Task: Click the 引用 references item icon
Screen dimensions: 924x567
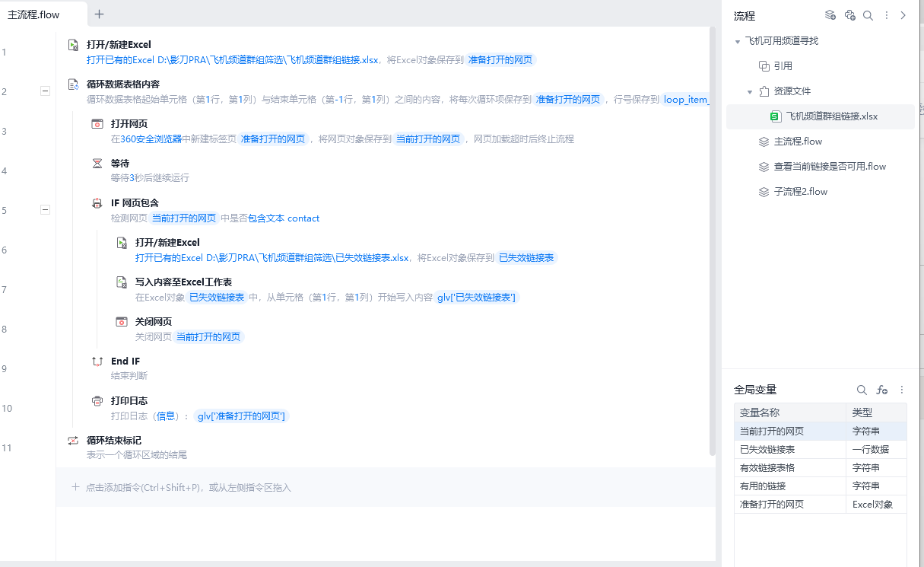Action: 764,66
